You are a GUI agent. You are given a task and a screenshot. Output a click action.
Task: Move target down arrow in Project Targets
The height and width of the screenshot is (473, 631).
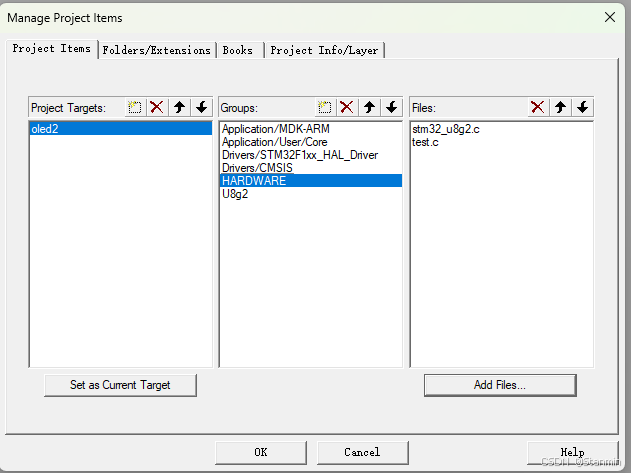[x=202, y=107]
